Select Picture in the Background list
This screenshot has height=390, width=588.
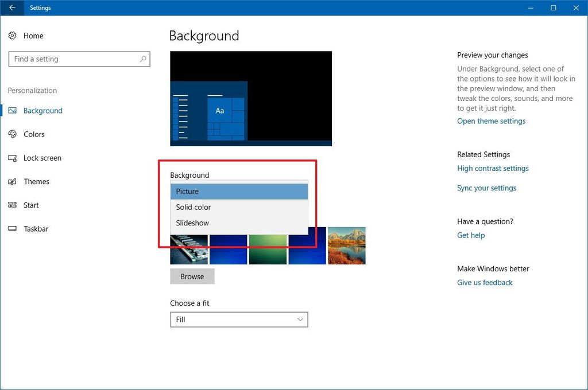188,191
